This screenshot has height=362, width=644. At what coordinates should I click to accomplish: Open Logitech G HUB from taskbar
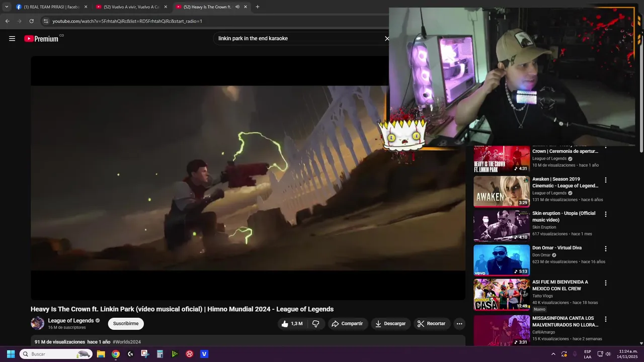click(130, 354)
